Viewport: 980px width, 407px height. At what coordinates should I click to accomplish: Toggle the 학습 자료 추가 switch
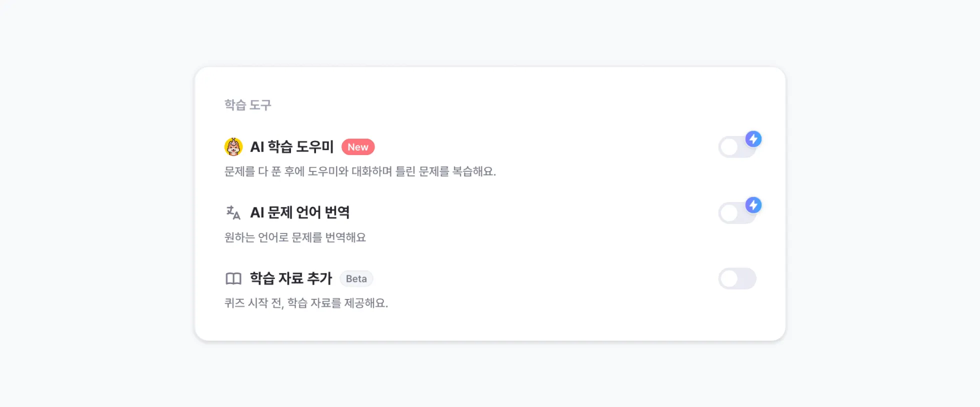coord(737,279)
